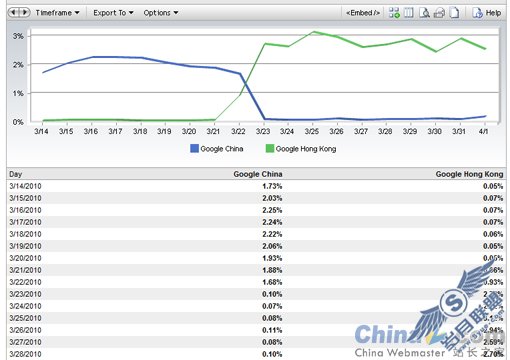510x360 pixels.
Task: Click the Help text link
Action: click(x=493, y=13)
